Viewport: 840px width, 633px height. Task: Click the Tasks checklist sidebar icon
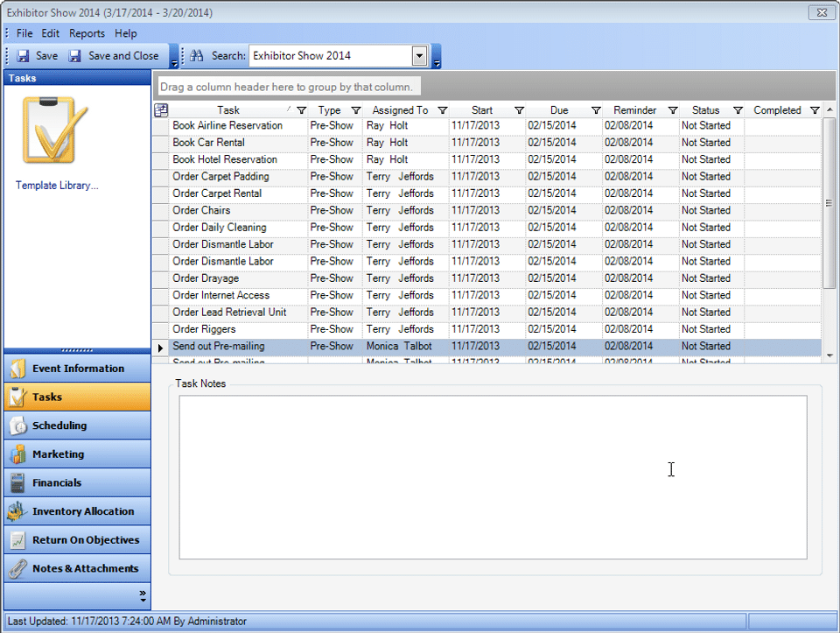pos(17,397)
